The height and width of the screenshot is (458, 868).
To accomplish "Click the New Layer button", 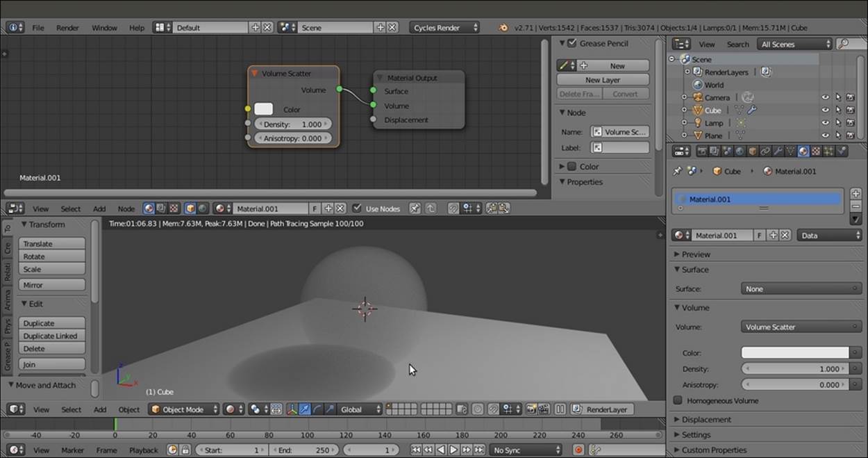I will point(602,80).
